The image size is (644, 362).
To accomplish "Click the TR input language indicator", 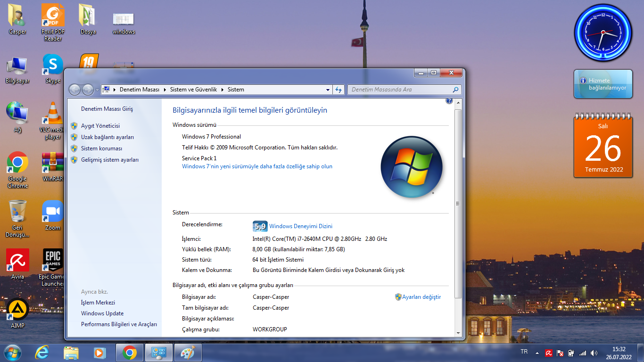I will pos(524,352).
